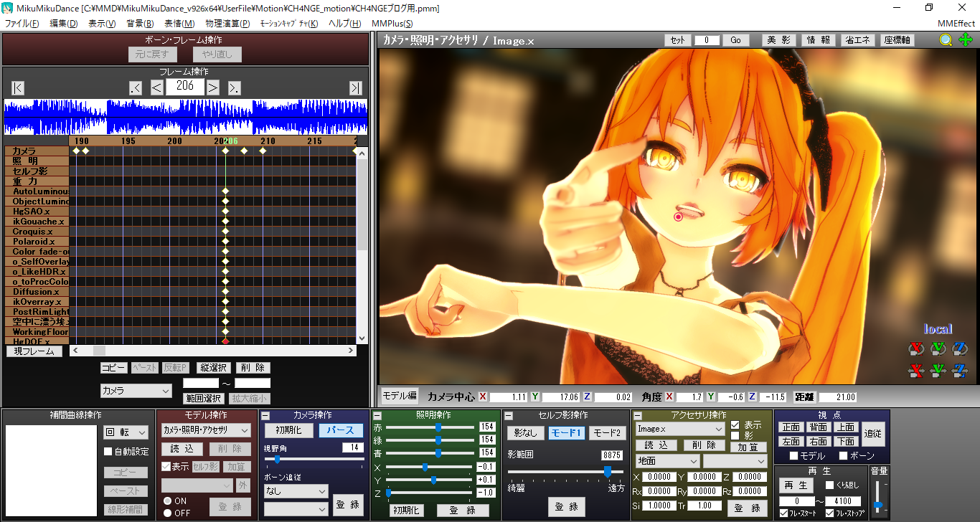Screen dimensions: 980x522
Task: Open the カメラ dropdown under the timeline
Action: point(136,391)
